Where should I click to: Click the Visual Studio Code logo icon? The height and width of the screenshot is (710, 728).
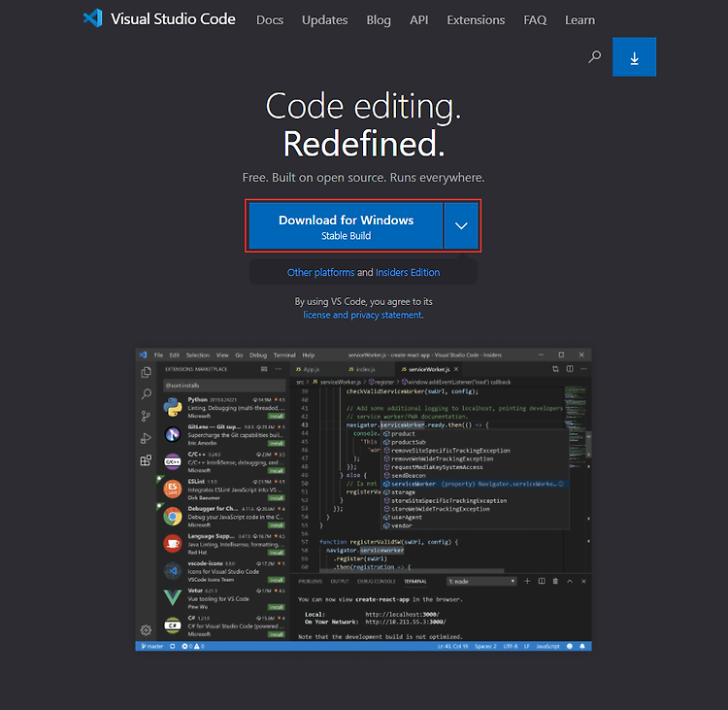[x=93, y=18]
